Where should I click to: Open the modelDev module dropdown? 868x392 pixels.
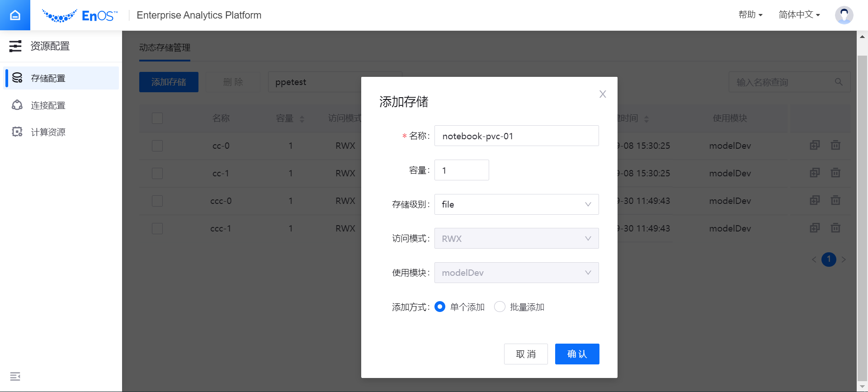pyautogui.click(x=516, y=273)
